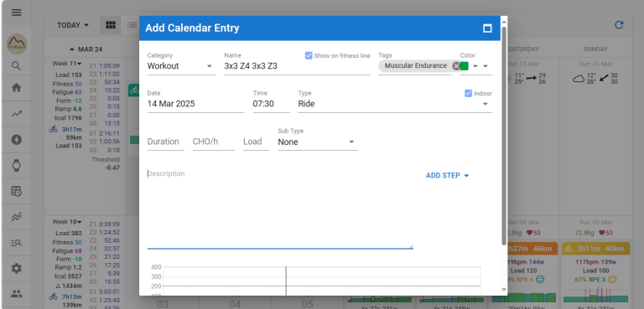
Task: Open the Tags dropdown arrow
Action: click(x=475, y=66)
